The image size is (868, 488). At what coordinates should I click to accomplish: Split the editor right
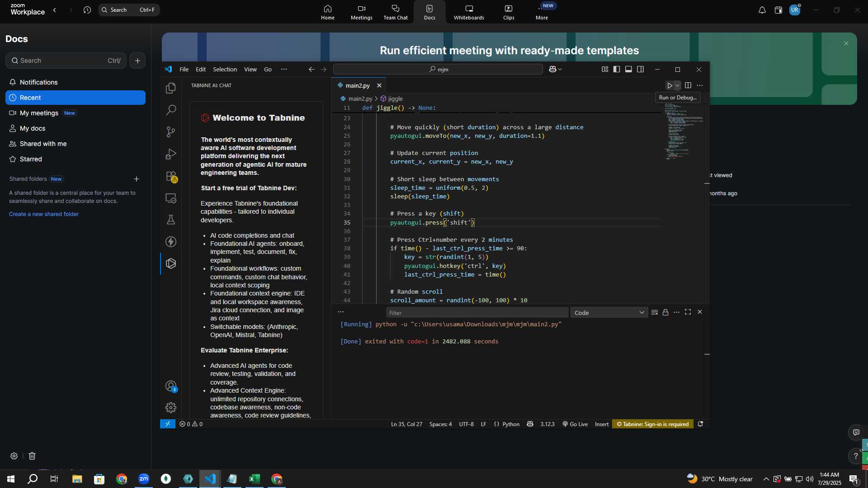[x=688, y=85]
